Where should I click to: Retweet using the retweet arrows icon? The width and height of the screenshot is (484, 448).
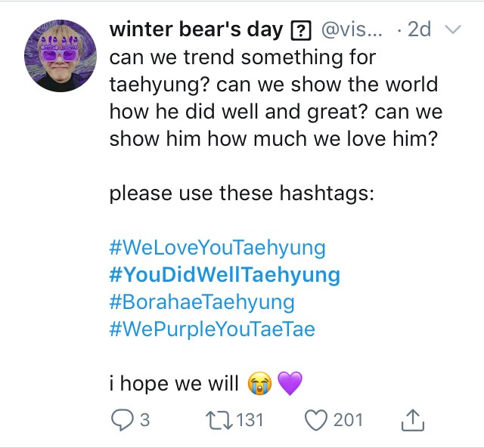click(x=219, y=420)
